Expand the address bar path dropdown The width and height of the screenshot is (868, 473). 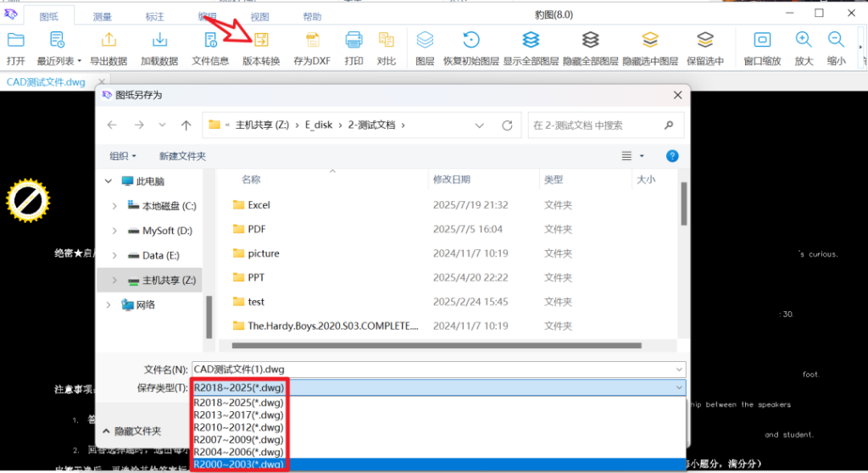480,125
